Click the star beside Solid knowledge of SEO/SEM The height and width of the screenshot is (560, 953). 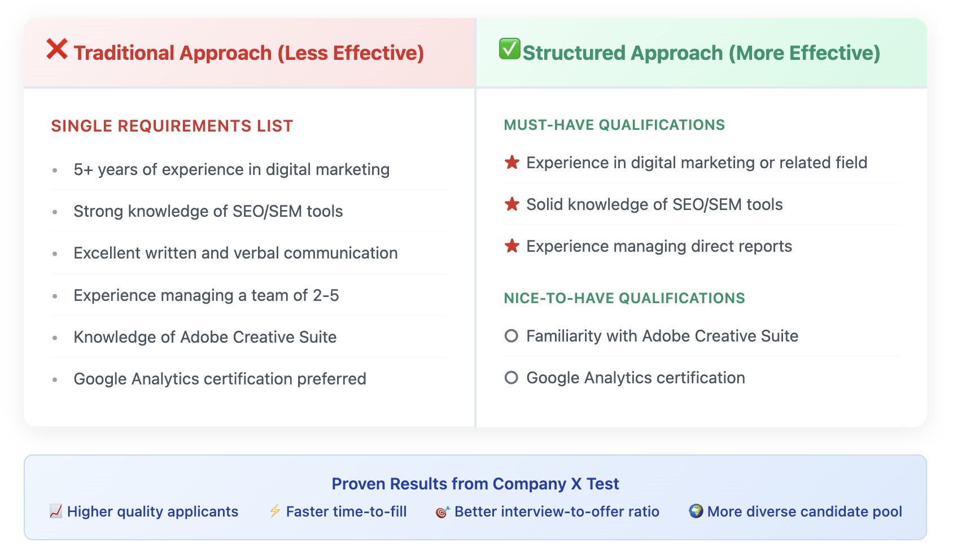tap(512, 204)
